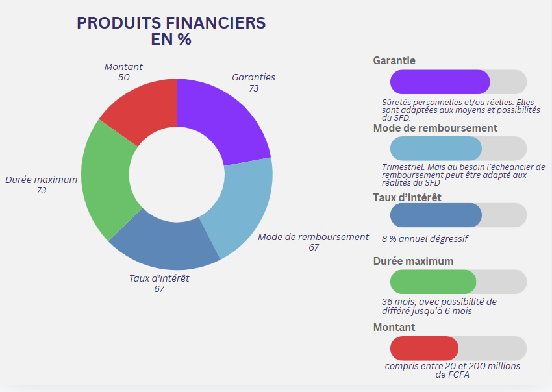Click the Garantie heading above the purple bar

[x=394, y=60]
